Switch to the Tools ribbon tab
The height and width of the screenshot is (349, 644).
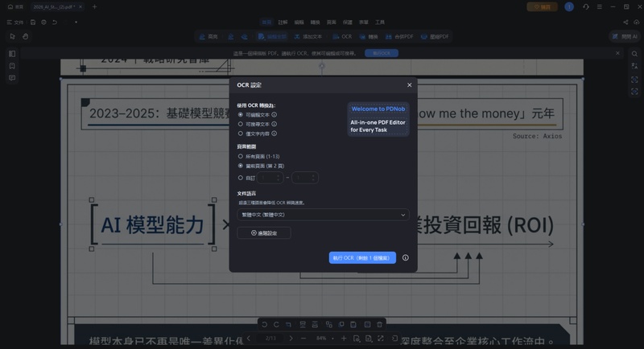380,23
